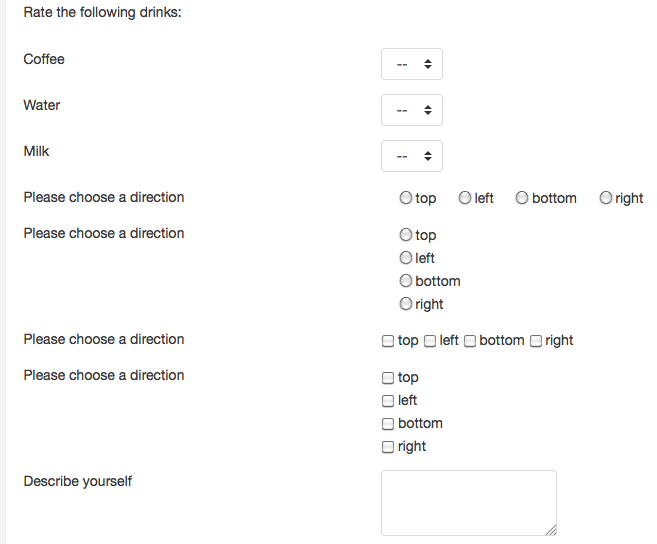The height and width of the screenshot is (544, 657).
Task: Tick 'top' checkbox in stacked checkbox list
Action: pyautogui.click(x=388, y=378)
